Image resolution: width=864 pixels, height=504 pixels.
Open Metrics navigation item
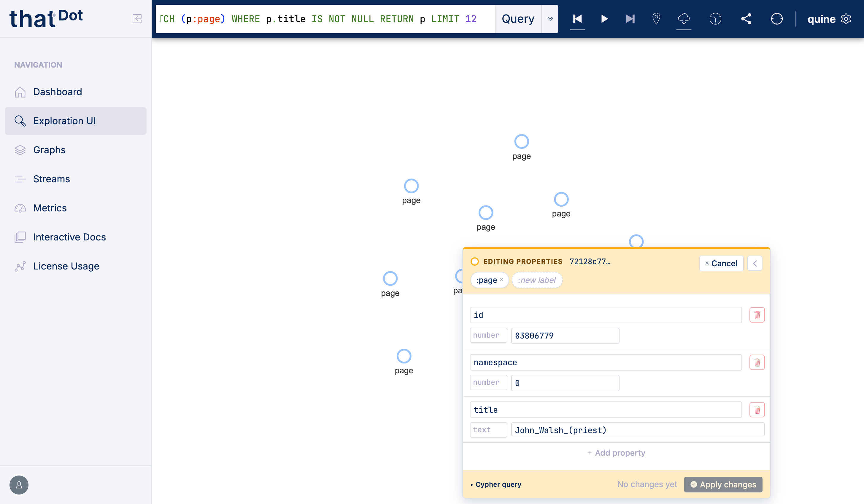tap(75, 208)
